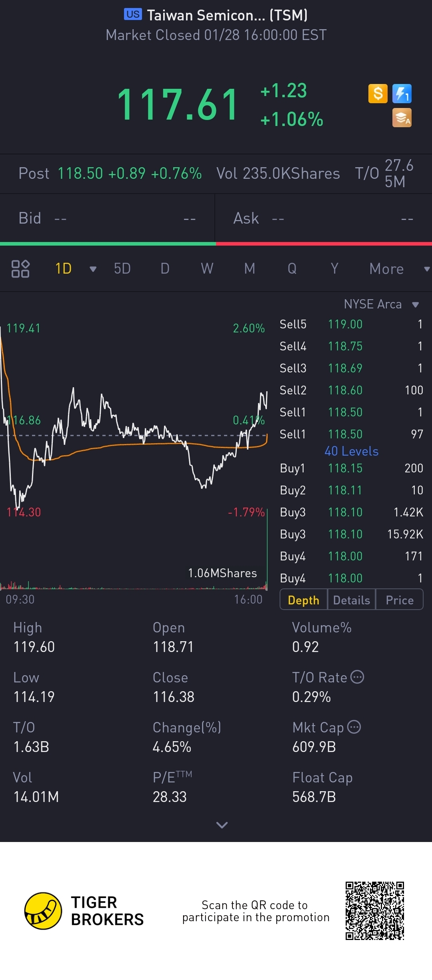Switch to the D daily chart tab
This screenshot has width=432, height=980.
tap(165, 269)
